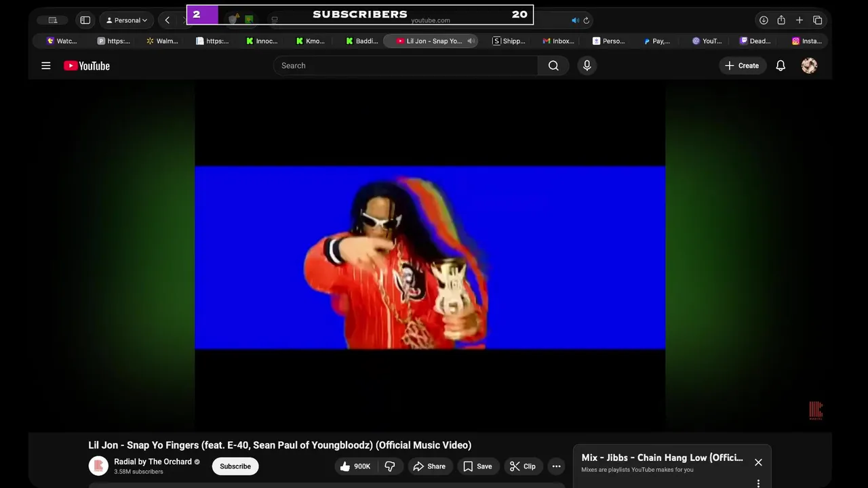Switch to the Shipp... tab
Image resolution: width=868 pixels, height=488 pixels.
click(x=509, y=41)
